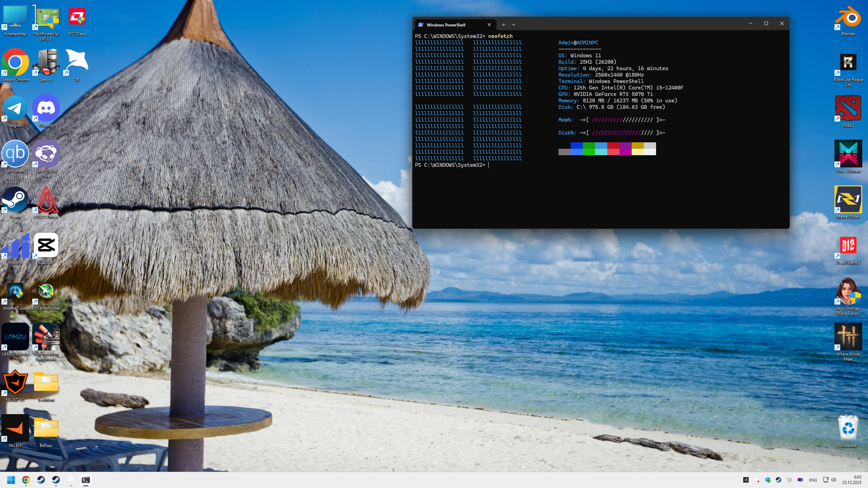This screenshot has width=868, height=488.
Task: Open the CapCut desktop icon
Action: point(46,245)
